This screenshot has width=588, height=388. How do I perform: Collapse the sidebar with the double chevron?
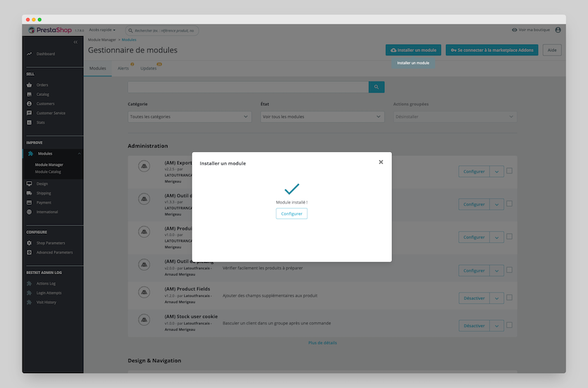coord(76,42)
